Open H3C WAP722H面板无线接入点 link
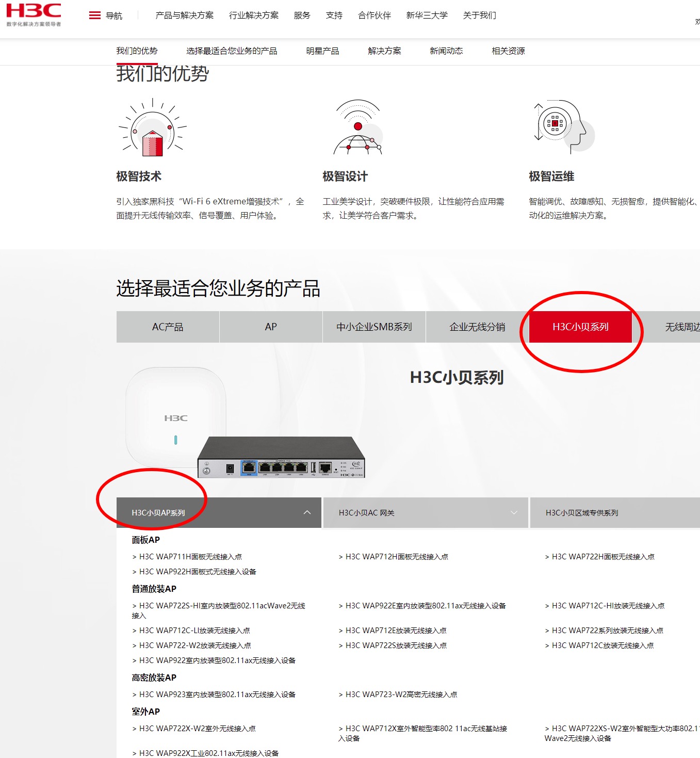Image resolution: width=700 pixels, height=758 pixels. (x=599, y=557)
